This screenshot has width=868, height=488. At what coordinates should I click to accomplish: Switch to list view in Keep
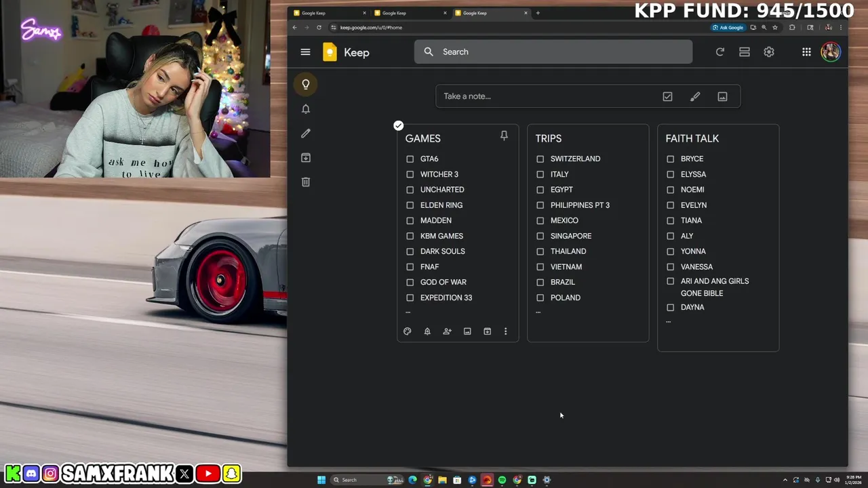point(744,52)
